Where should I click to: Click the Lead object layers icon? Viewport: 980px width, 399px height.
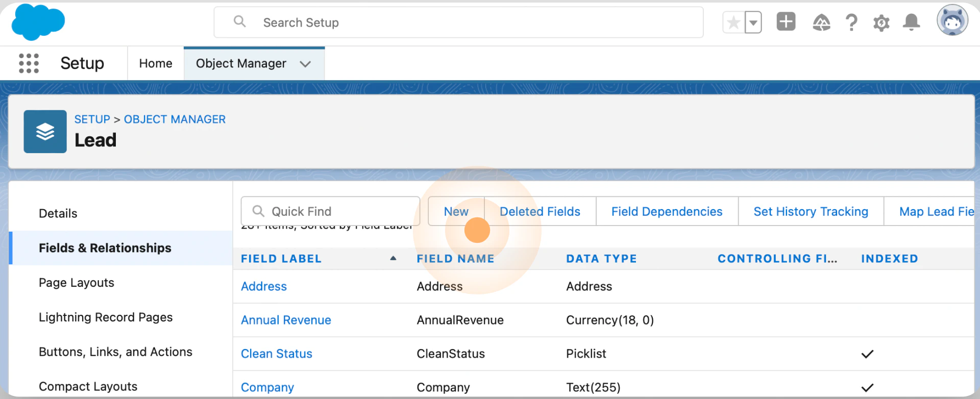pyautogui.click(x=45, y=132)
